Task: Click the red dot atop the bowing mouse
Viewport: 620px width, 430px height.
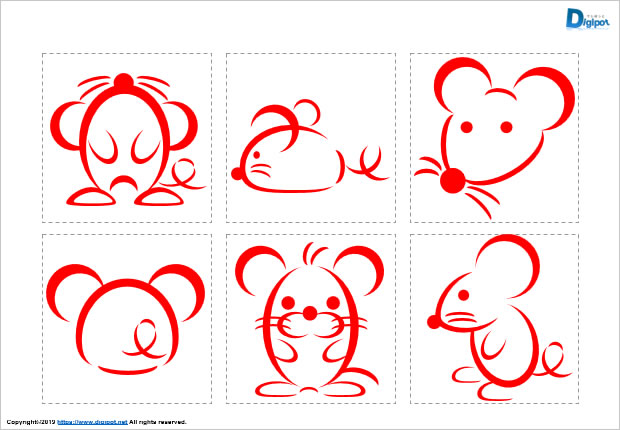Action: click(124, 81)
